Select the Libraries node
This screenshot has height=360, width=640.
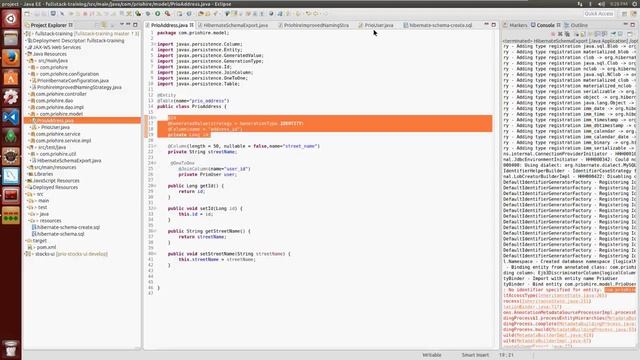click(43, 174)
